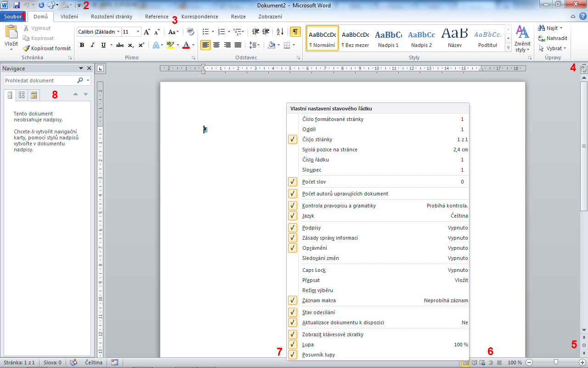588x368 pixels.
Task: Switch to the Vložení tab
Action: click(69, 17)
